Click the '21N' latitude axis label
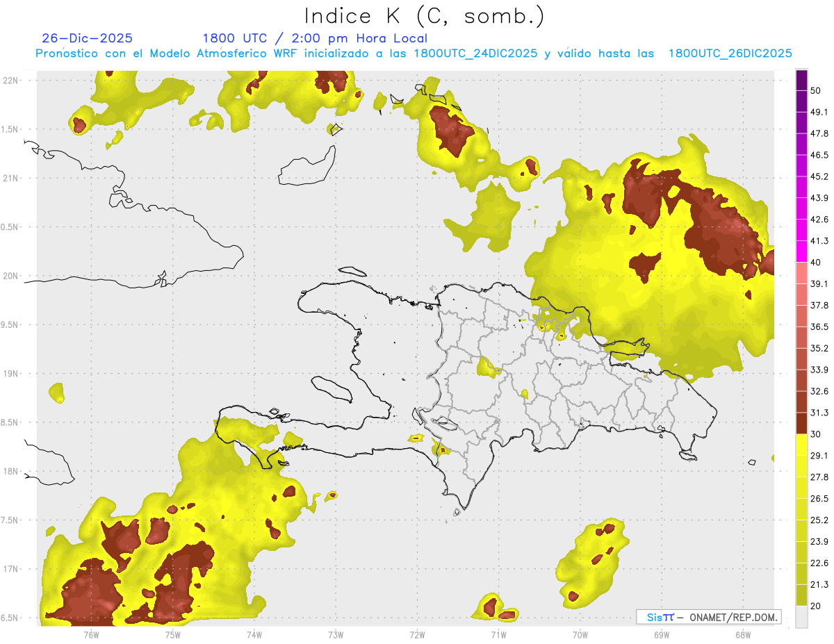The height and width of the screenshot is (644, 834). 10,178
